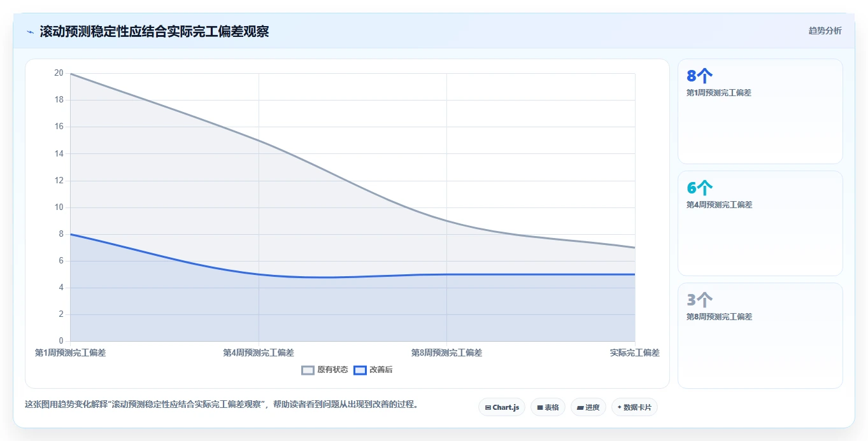
Task: Click the x-axis label 第1周预测完工偏差
Action: [x=71, y=353]
